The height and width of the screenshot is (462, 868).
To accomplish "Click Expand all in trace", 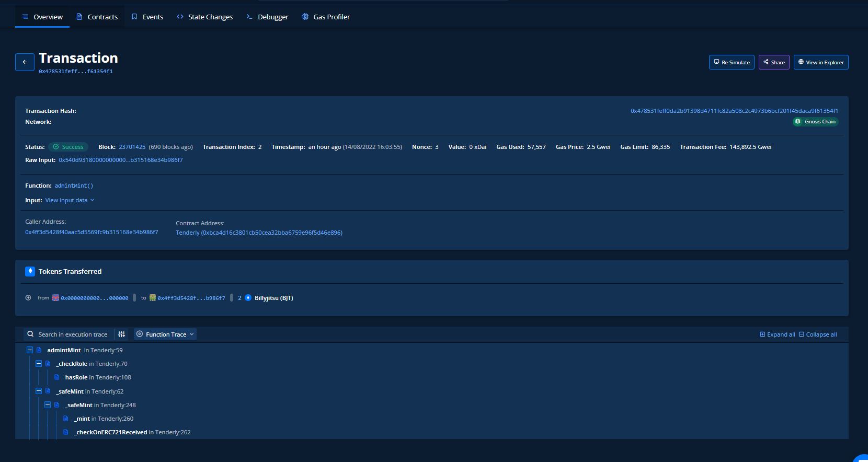I will point(777,334).
